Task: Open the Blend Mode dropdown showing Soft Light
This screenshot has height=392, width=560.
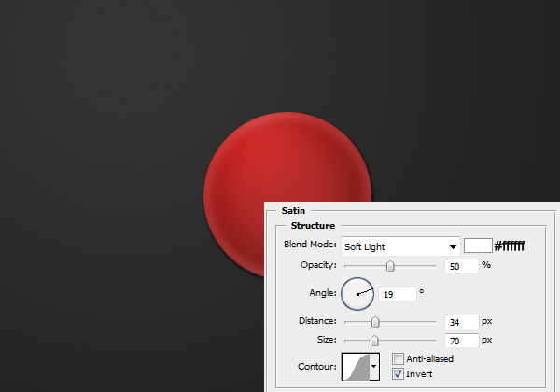Action: 400,246
